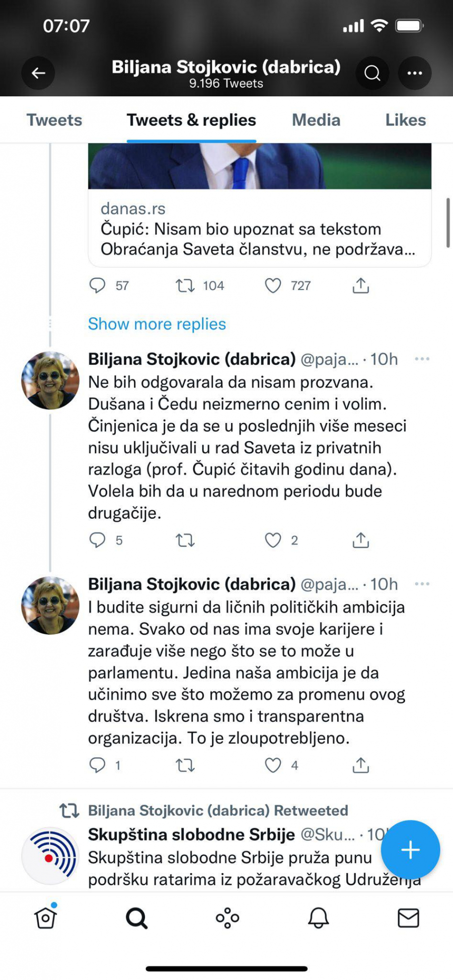453x980 pixels.
Task: Tap the search icon in profile header
Action: [372, 73]
